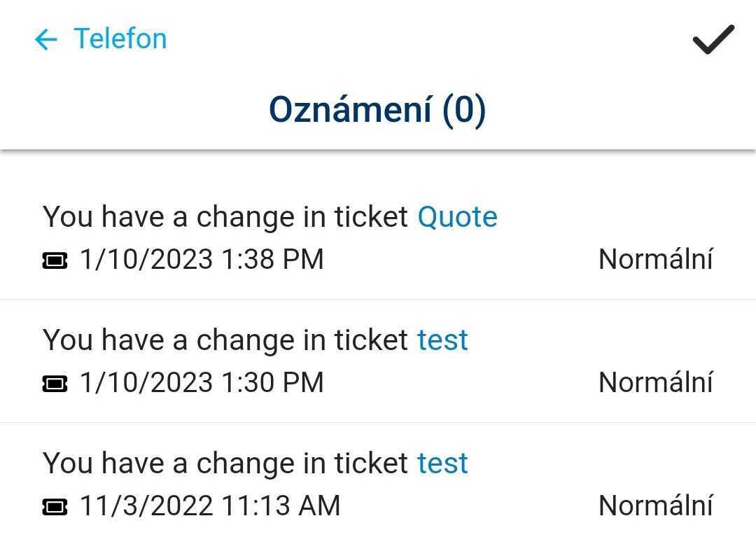The height and width of the screenshot is (544, 756).
Task: Open the second notification's message text
Action: click(224, 340)
